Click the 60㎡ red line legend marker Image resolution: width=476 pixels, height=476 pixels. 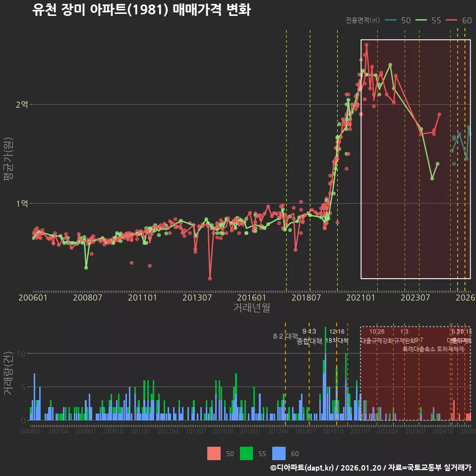pyautogui.click(x=452, y=20)
